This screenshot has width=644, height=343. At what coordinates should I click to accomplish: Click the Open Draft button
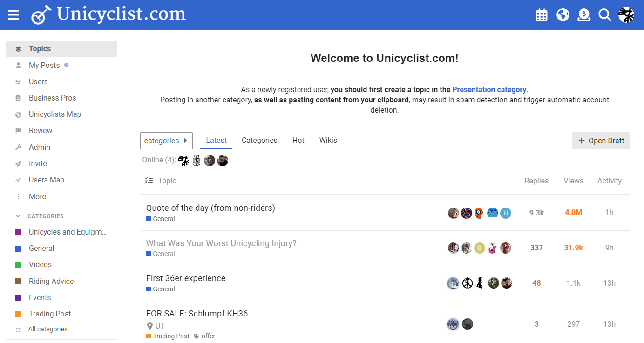tap(601, 141)
